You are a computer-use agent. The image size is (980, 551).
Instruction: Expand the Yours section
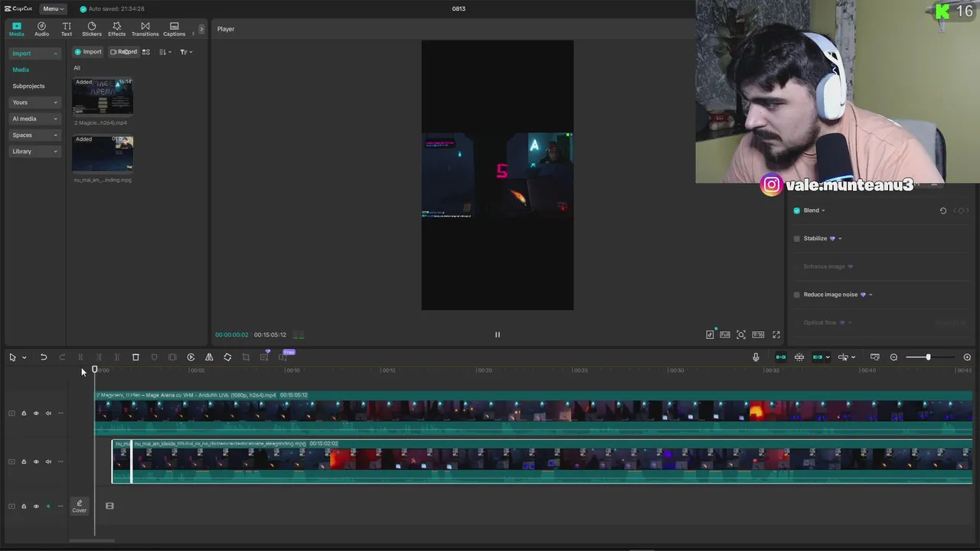(x=34, y=103)
